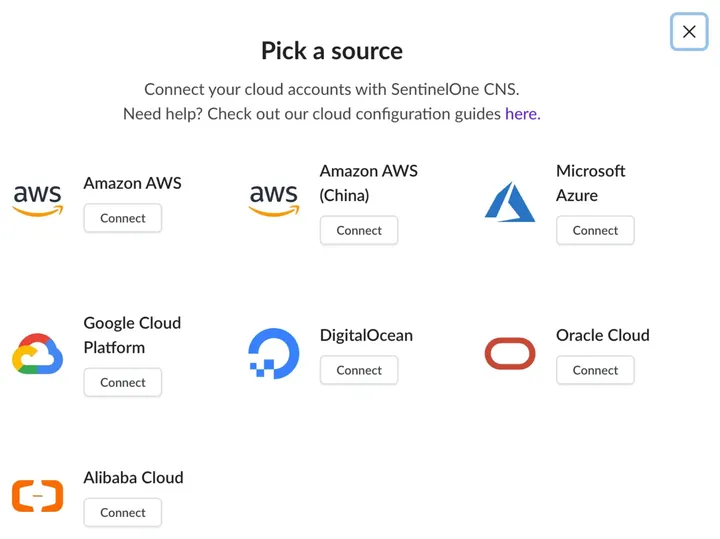Connect an Alibaba Cloud account

point(123,512)
